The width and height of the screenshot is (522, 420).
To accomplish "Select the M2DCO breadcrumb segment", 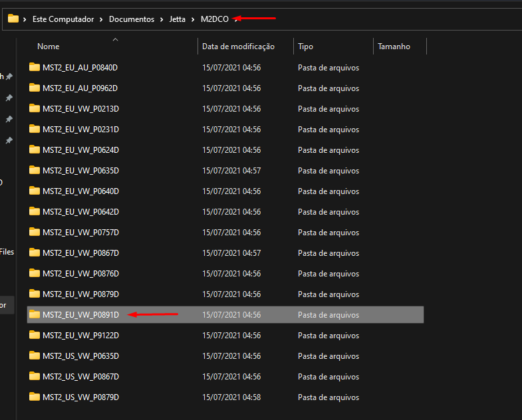I will 214,19.
